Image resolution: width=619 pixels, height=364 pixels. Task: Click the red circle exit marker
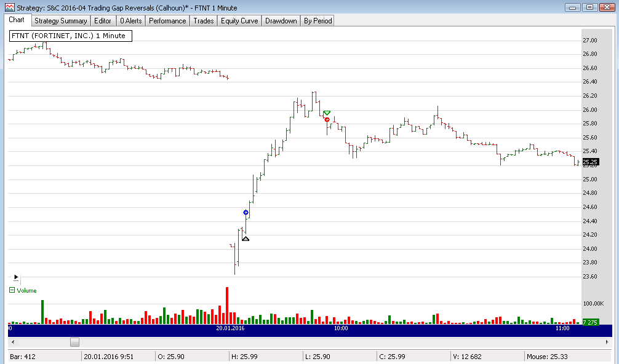point(327,119)
